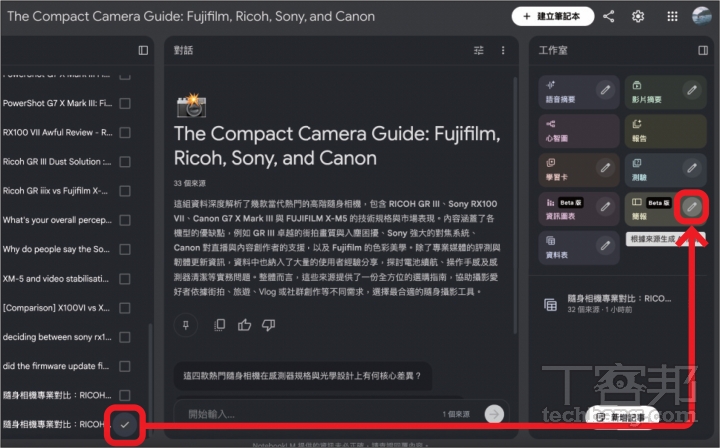
Task: Click suggested question 這四款熱門隨身相機在感測器規格
Action: click(302, 376)
